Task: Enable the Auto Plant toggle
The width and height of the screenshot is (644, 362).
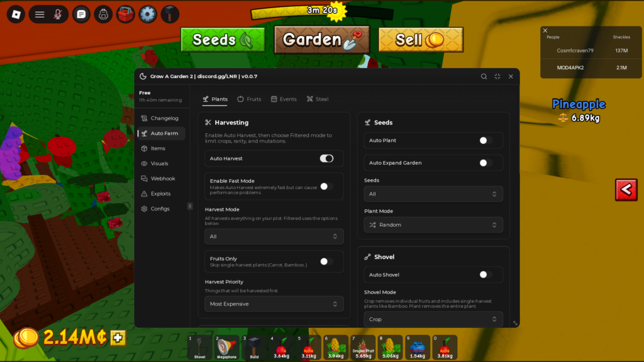Action: (486, 140)
